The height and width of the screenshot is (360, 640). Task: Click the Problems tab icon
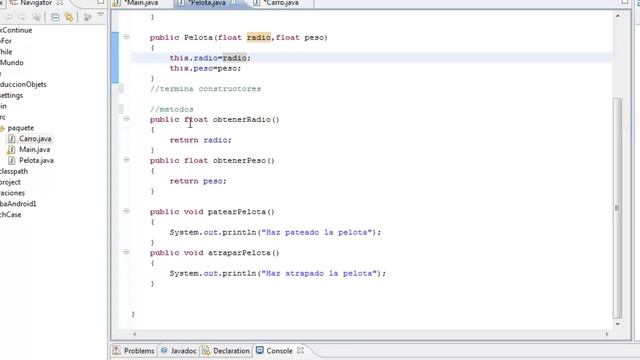(117, 351)
